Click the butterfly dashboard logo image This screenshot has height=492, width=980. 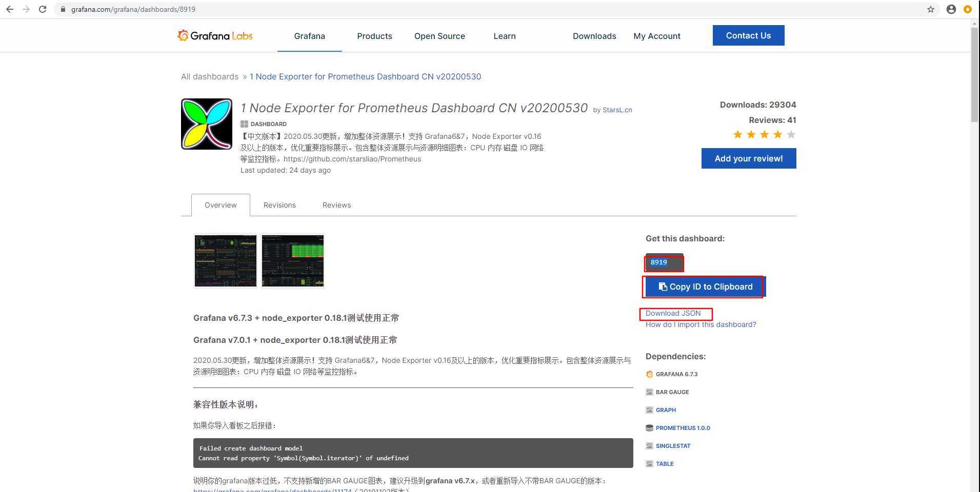(x=207, y=124)
